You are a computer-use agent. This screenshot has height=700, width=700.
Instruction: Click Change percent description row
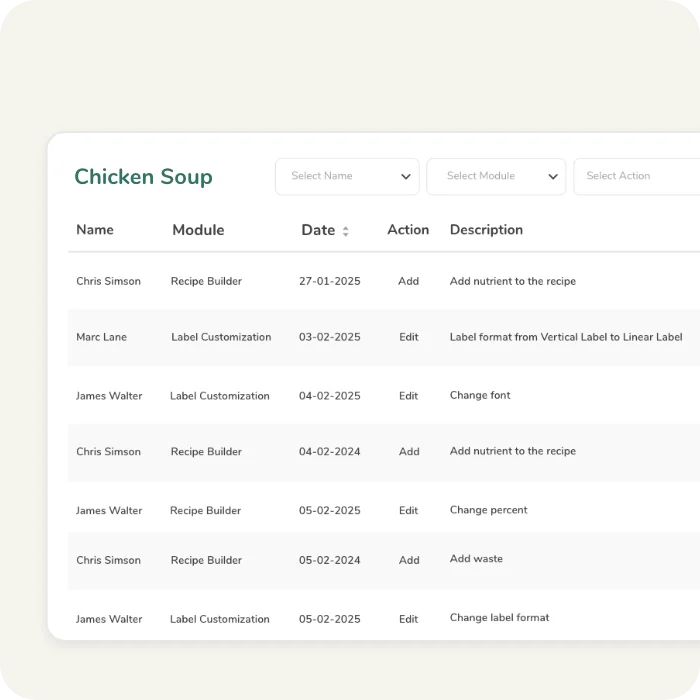coord(488,510)
